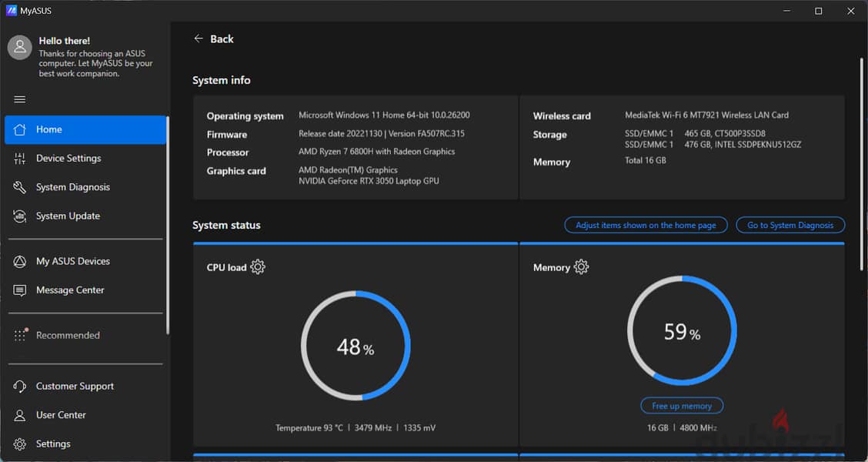Image resolution: width=868 pixels, height=462 pixels.
Task: Click the Settings gear icon in sidebar
Action: pos(19,444)
